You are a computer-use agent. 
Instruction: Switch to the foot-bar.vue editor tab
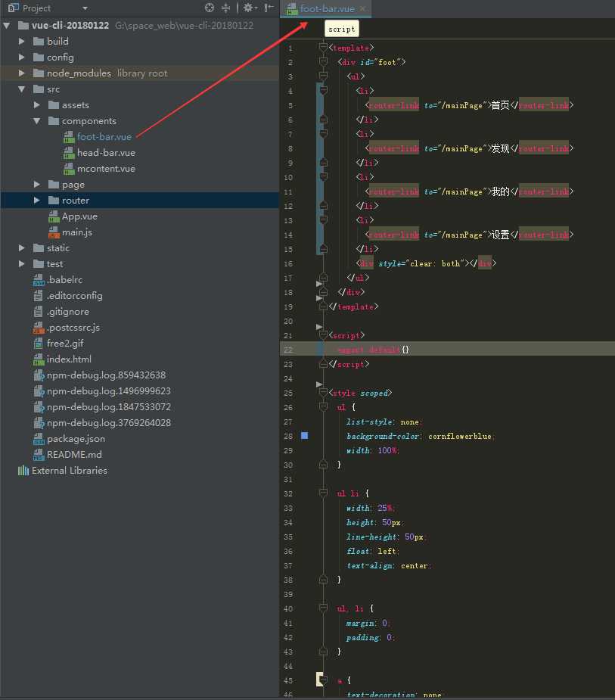[327, 8]
